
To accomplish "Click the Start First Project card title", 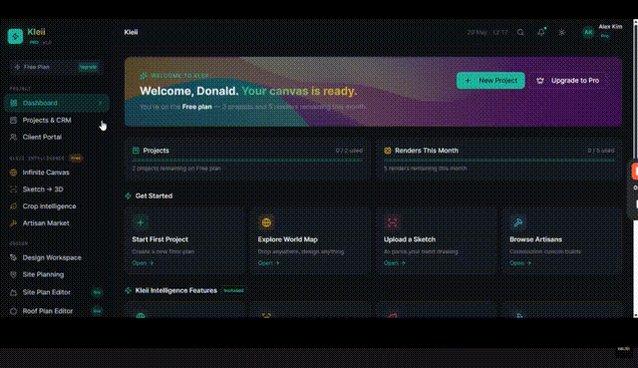I will coord(160,239).
